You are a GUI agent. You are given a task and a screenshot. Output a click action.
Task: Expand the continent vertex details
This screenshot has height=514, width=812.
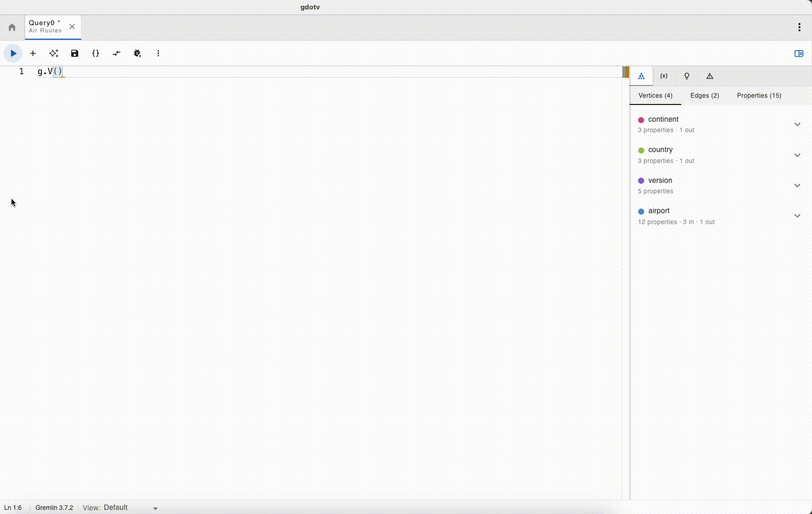coord(797,124)
